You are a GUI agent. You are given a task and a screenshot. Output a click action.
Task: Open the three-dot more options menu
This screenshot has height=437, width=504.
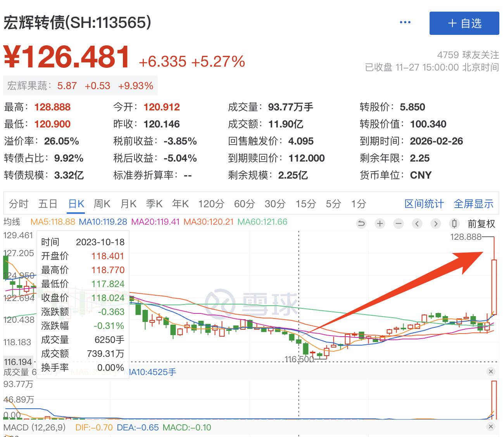[405, 22]
